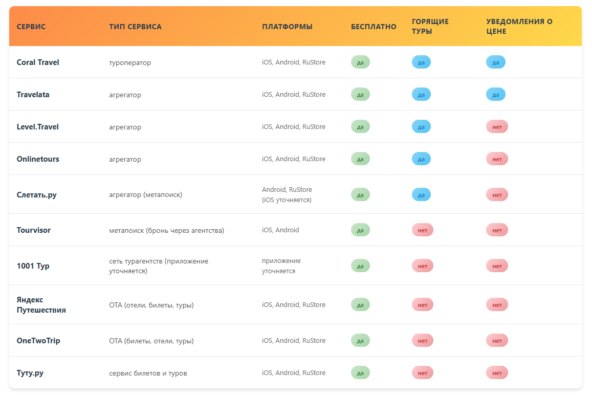Click green 'да' badge for Слетать.ру
Screen dimensions: 592x396
click(360, 195)
